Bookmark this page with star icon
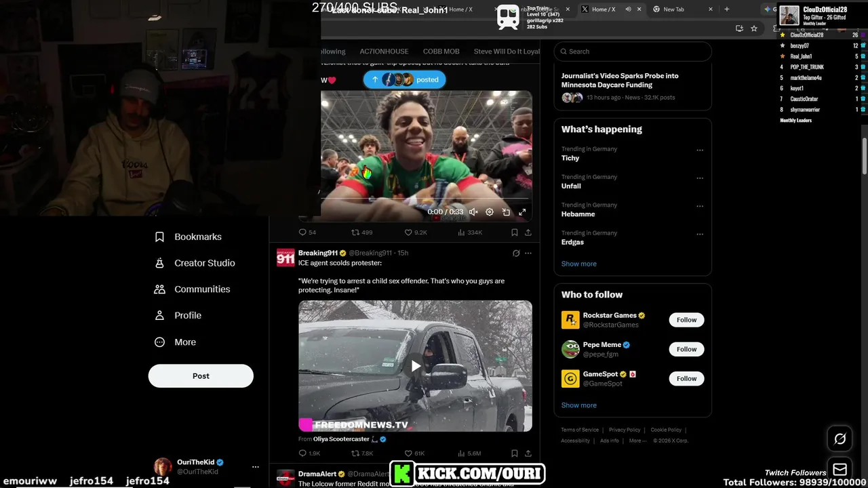This screenshot has width=868, height=488. click(754, 28)
